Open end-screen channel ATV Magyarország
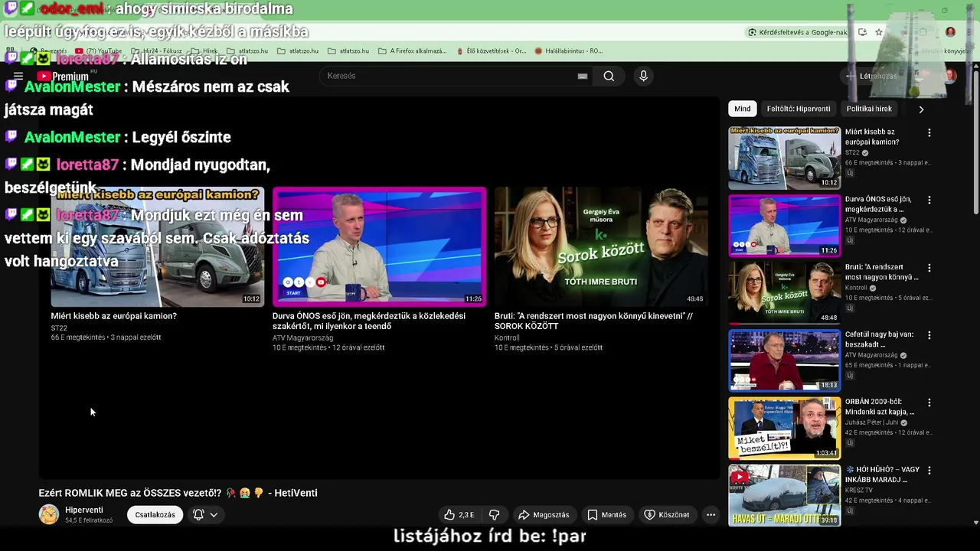Image resolution: width=980 pixels, height=551 pixels. [302, 338]
